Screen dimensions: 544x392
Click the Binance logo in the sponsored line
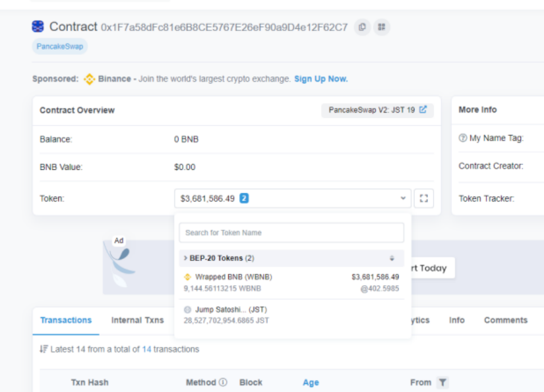(89, 79)
